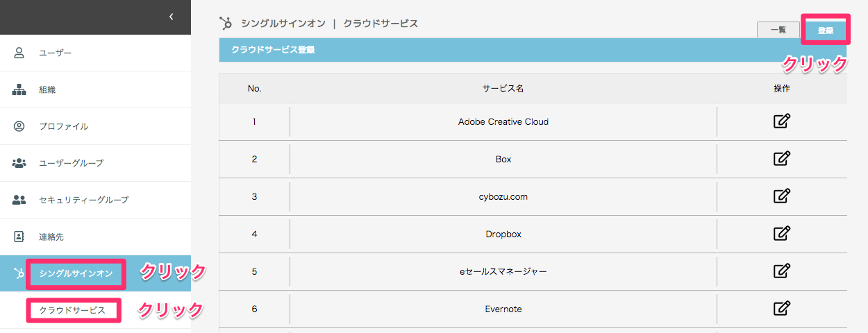Viewport: 868px width, 333px height.
Task: Switch to the 一覧 tab
Action: (778, 30)
